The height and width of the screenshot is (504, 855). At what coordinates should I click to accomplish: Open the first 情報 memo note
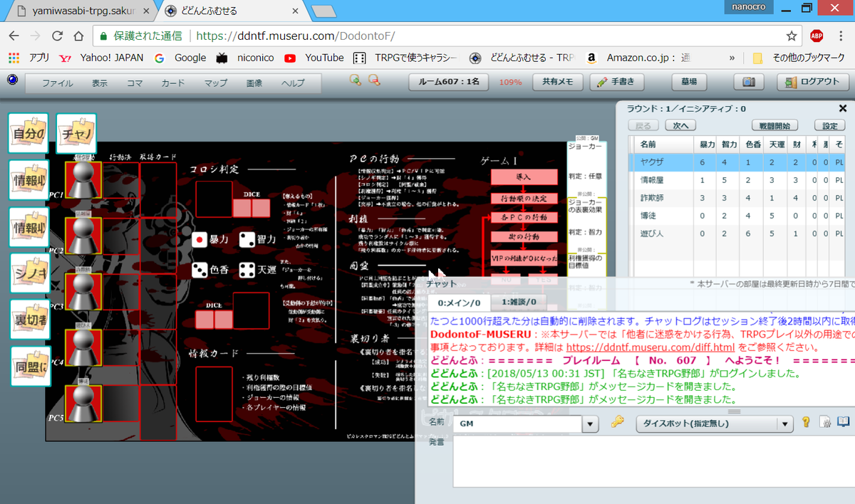tap(28, 180)
